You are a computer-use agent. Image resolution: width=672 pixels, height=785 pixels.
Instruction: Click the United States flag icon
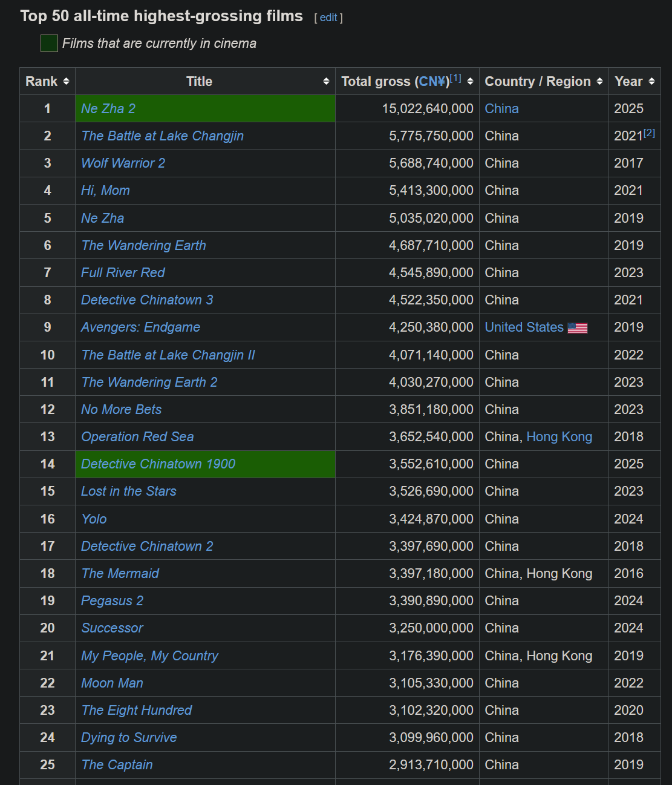578,328
